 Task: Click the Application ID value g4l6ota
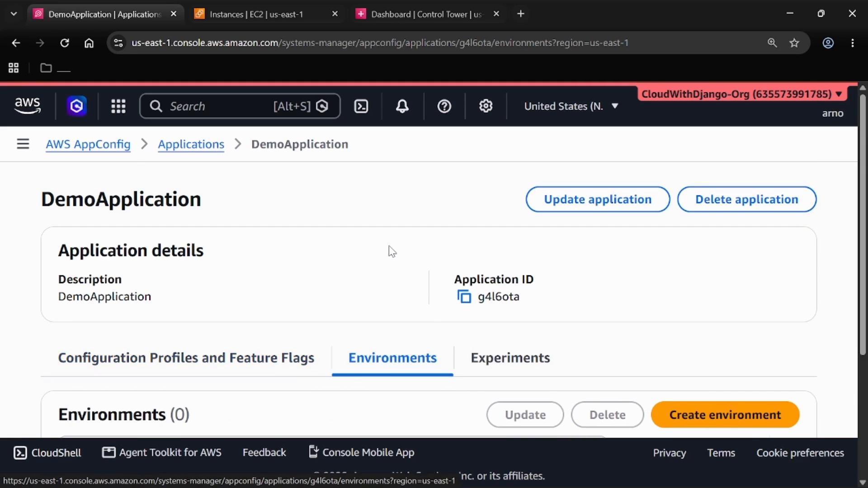coord(499,297)
